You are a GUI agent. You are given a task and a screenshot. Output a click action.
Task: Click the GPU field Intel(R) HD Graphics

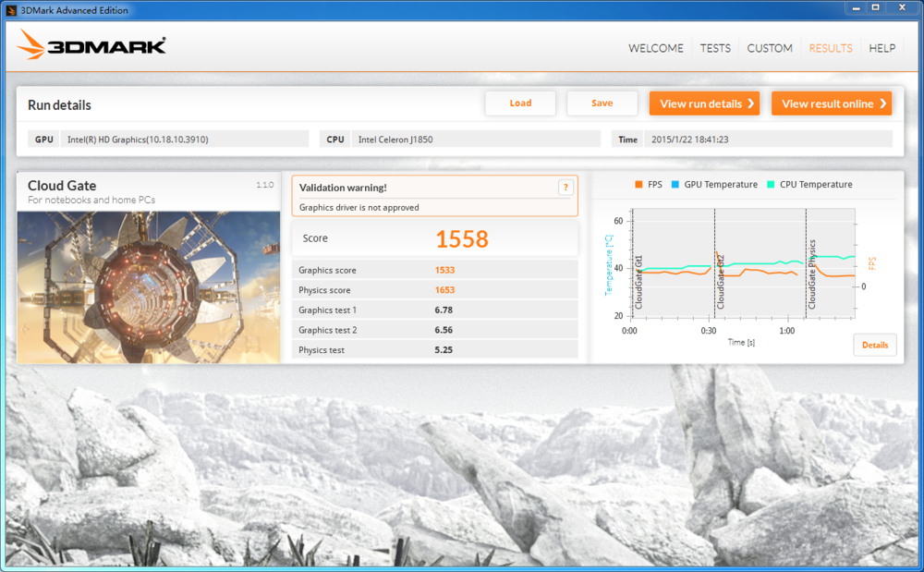click(x=185, y=140)
